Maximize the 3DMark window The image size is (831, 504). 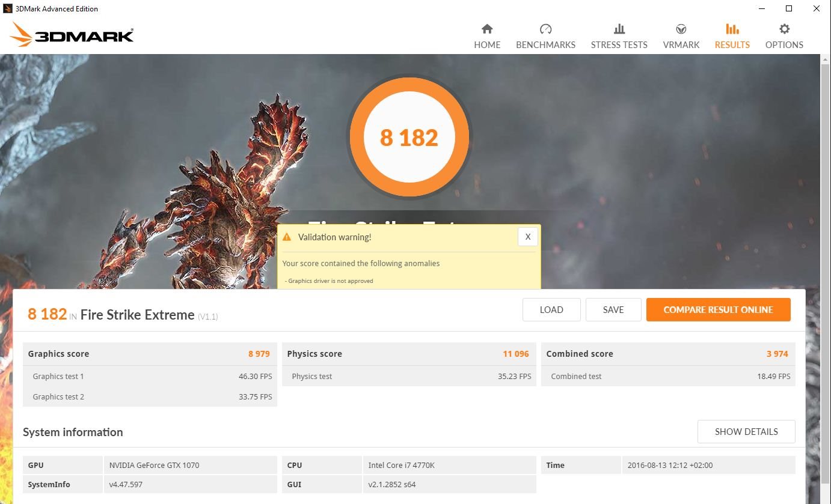(x=789, y=8)
